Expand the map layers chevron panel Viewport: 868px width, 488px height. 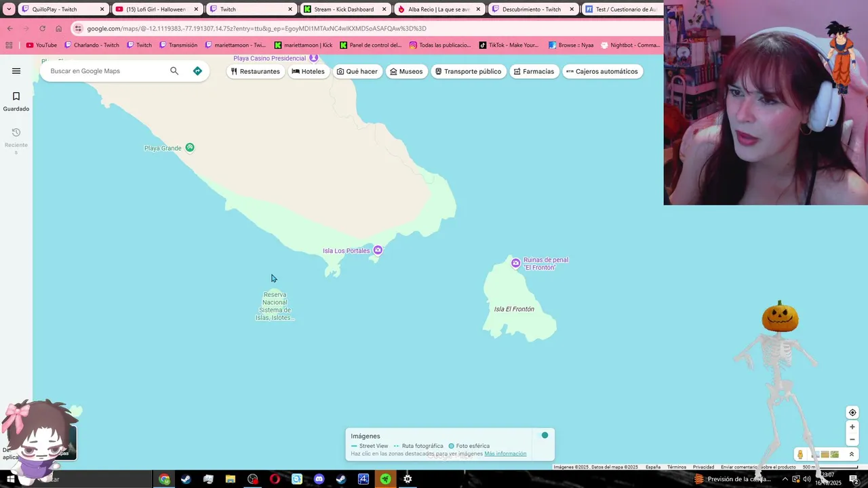coord(852,454)
